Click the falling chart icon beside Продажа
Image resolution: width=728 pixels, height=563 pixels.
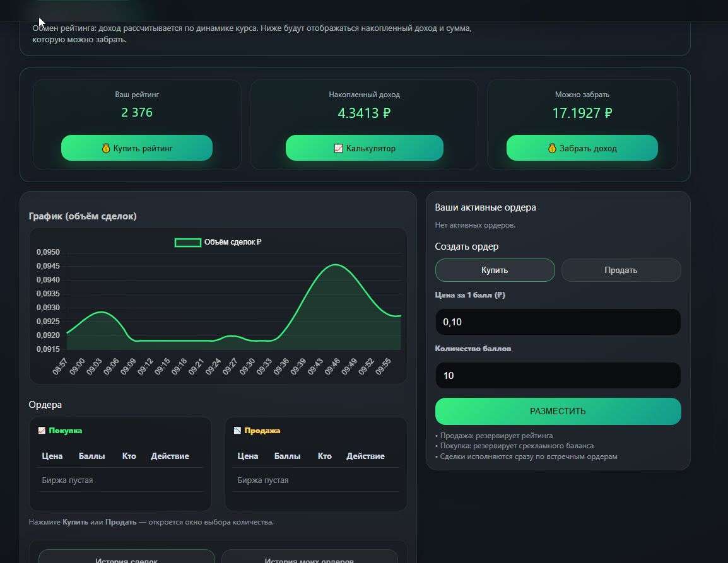(x=237, y=430)
